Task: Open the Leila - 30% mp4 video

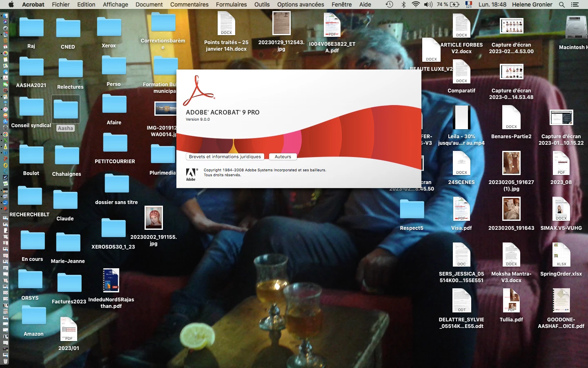Action: coord(462,118)
